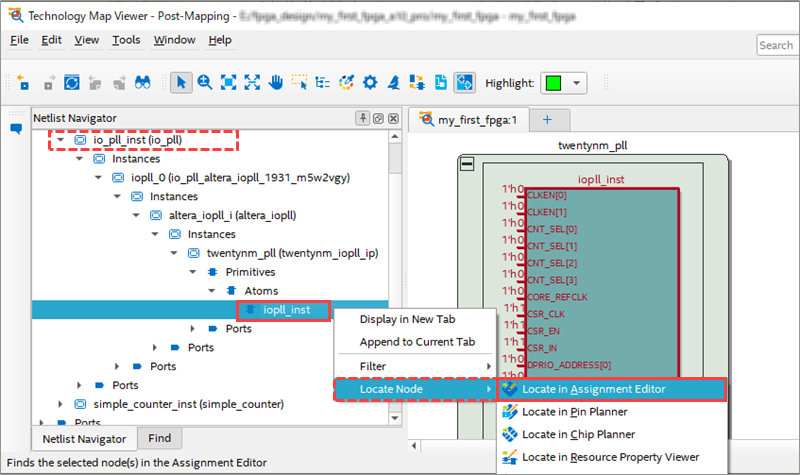Click the binoculars find icon
Image resolution: width=800 pixels, height=475 pixels.
coord(142,83)
